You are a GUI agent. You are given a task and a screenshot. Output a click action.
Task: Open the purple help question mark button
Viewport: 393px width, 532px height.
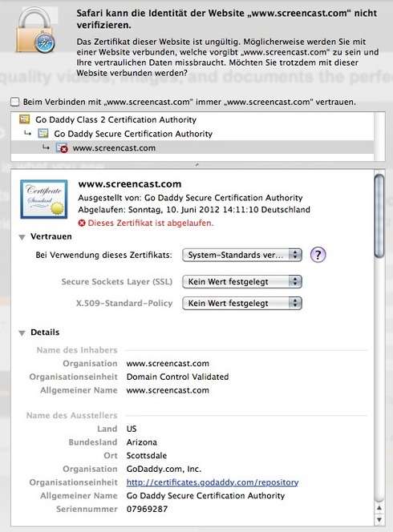[x=318, y=255]
